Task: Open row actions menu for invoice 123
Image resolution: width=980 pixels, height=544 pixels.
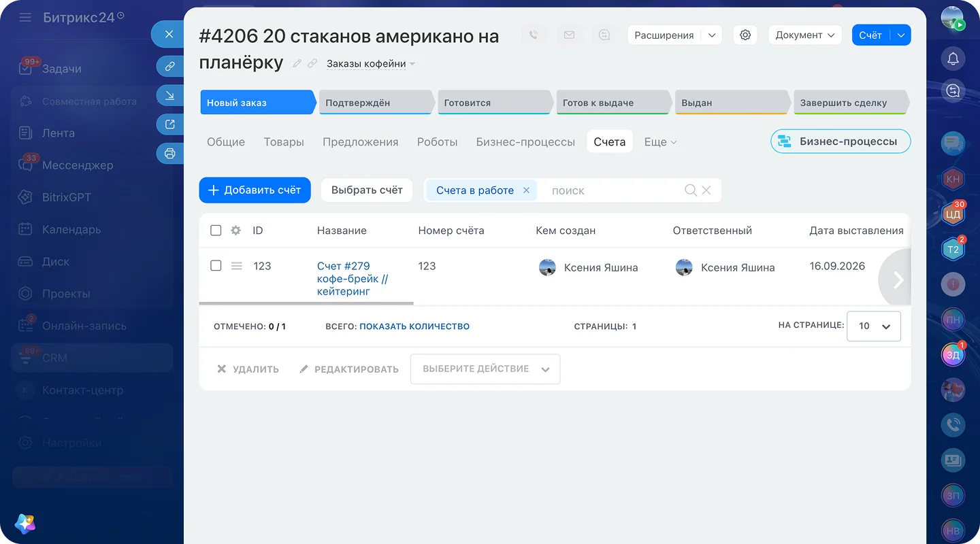Action: coord(236,266)
